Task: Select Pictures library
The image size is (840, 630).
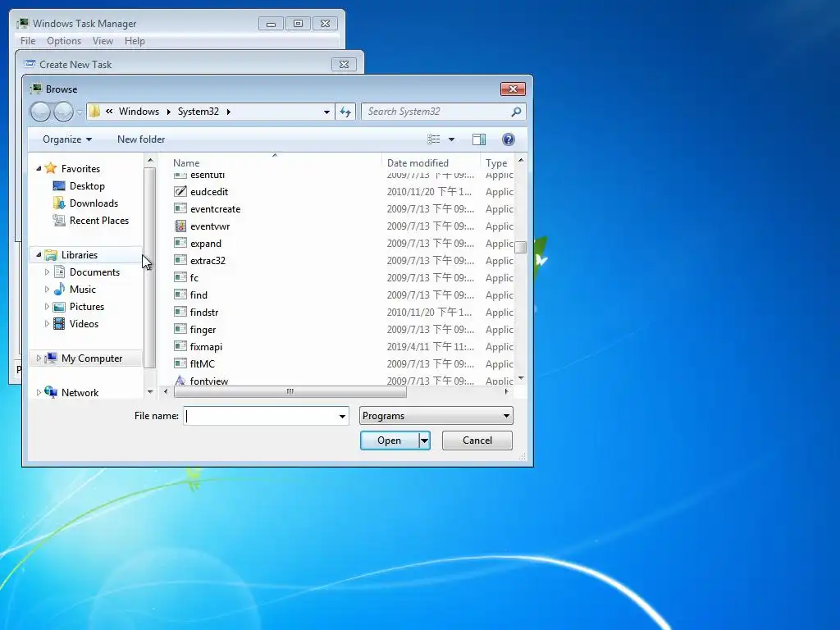Action: [87, 307]
